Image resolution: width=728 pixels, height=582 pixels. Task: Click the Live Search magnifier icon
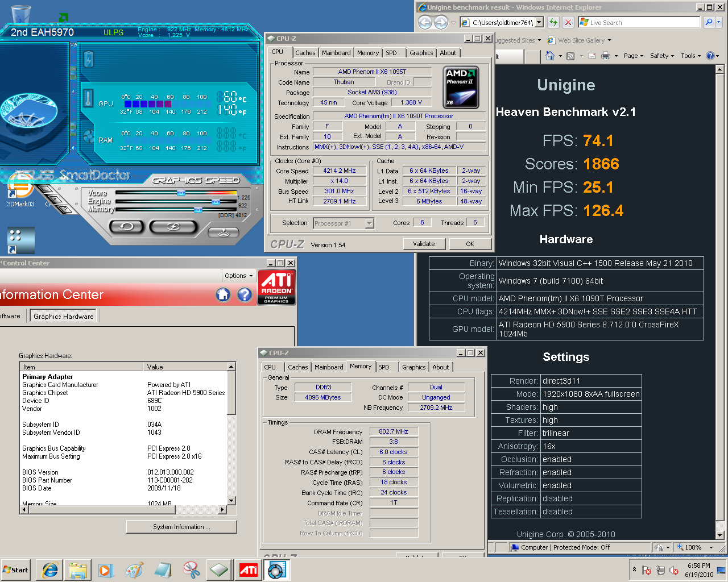point(709,22)
